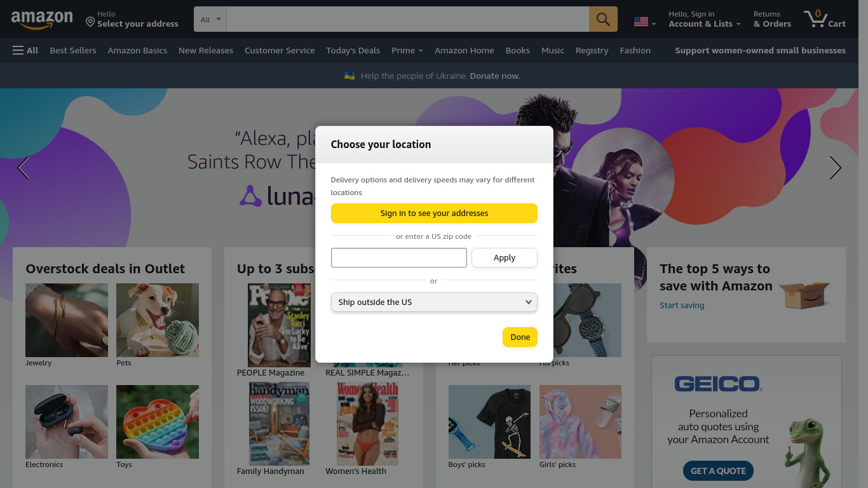This screenshot has height=488, width=868.
Task: Open Amazon Basics nav item
Action: [x=137, y=50]
